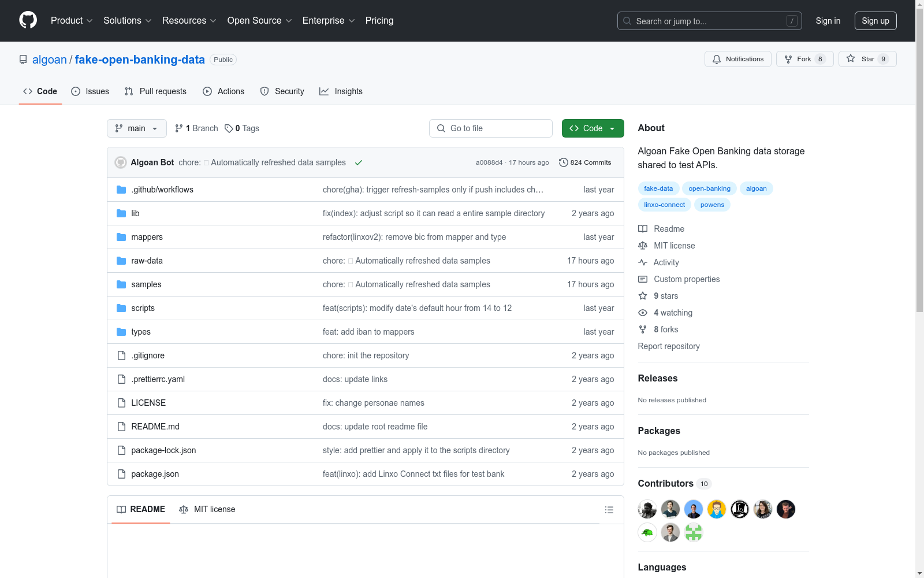Expand the Open Source menu
Screen dimensions: 924x578
259,20
